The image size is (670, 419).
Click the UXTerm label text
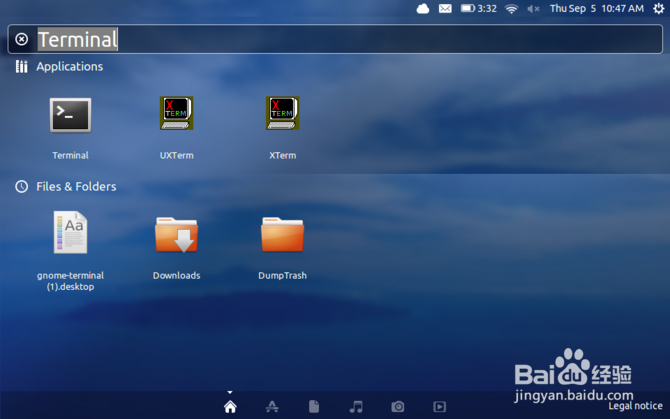[x=176, y=155]
